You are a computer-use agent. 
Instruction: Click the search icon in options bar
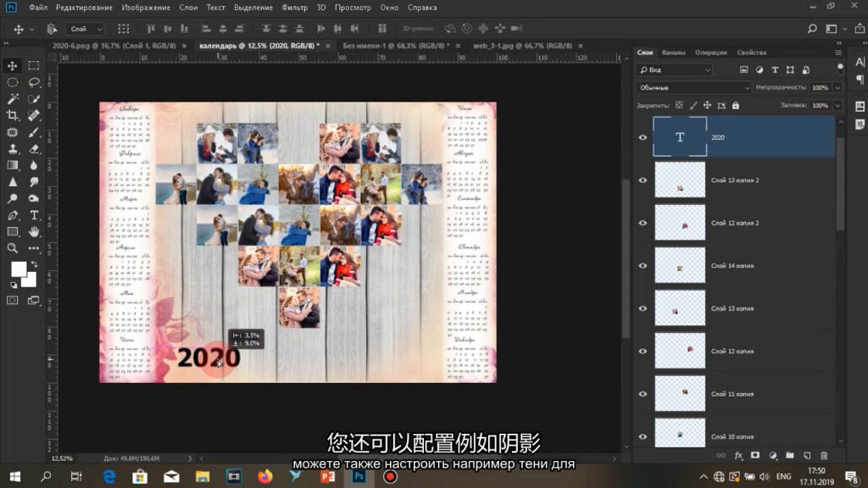pyautogui.click(x=812, y=29)
